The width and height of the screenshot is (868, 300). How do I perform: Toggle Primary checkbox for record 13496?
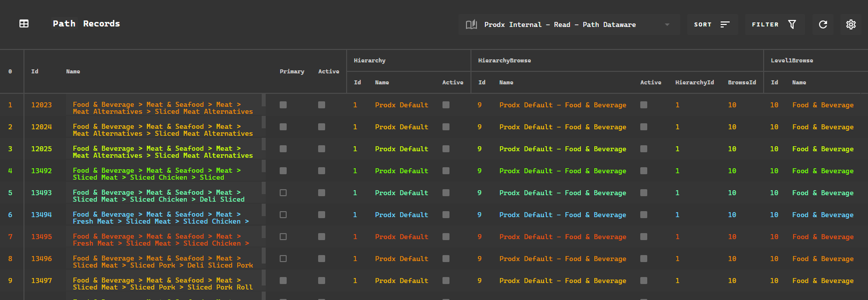[x=283, y=259]
